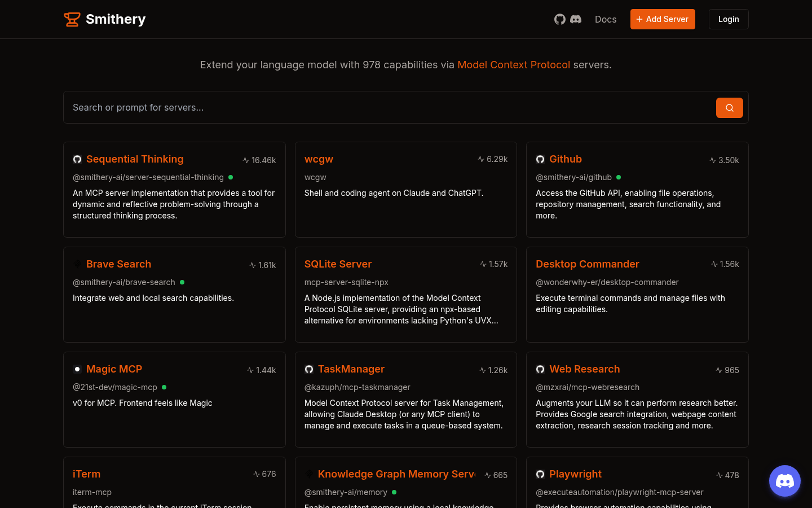Open the floating Discord chat bubble
This screenshot has height=508, width=812.
pos(784,481)
